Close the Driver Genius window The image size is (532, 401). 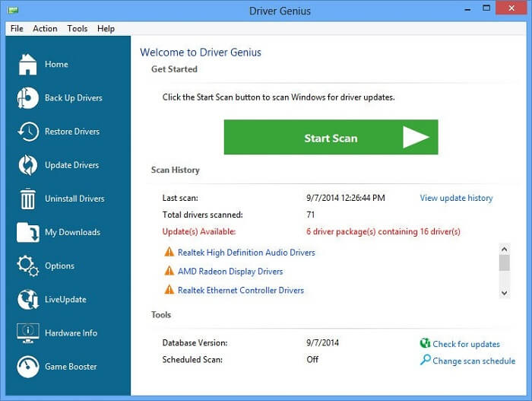[x=511, y=8]
